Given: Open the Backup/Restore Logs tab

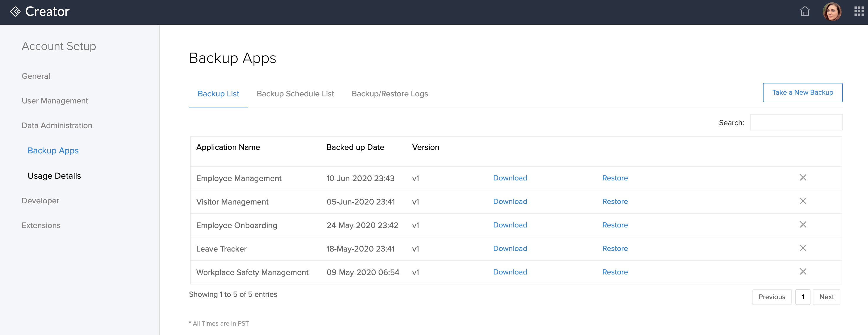Looking at the screenshot, I should 389,94.
